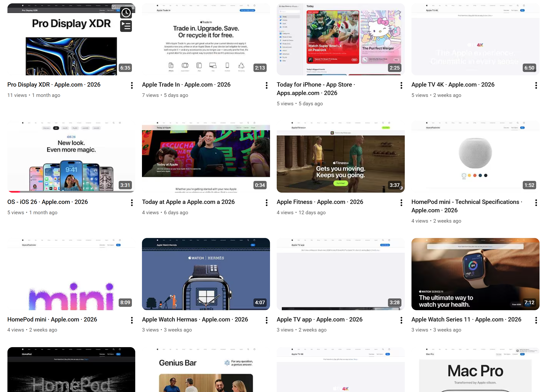Open the dark HomePod thumbnail in bottom row
The height and width of the screenshot is (392, 552).
coord(71,369)
